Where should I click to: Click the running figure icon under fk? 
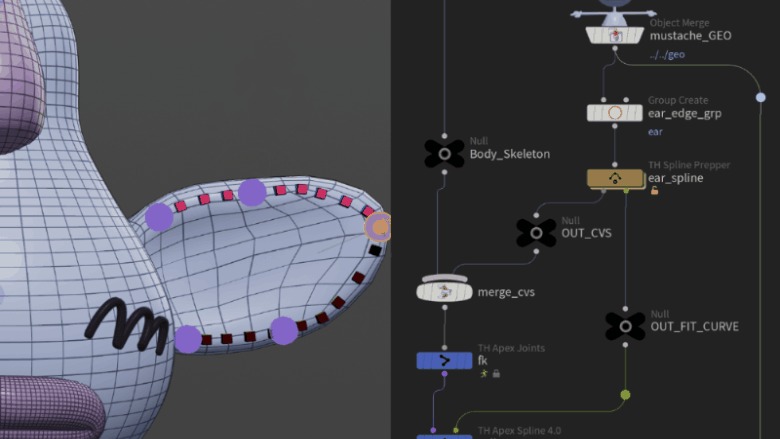(x=484, y=373)
